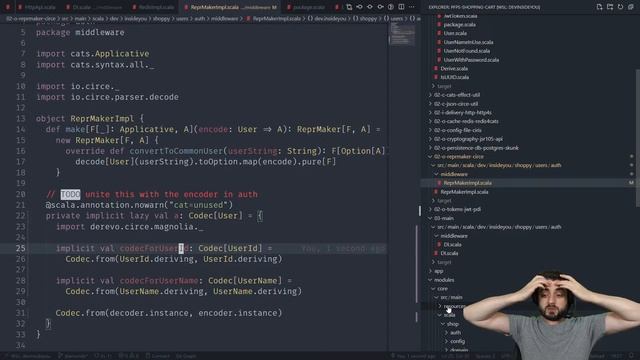
Task: Collapse the shop folder in Explorer
Action: pos(451,324)
